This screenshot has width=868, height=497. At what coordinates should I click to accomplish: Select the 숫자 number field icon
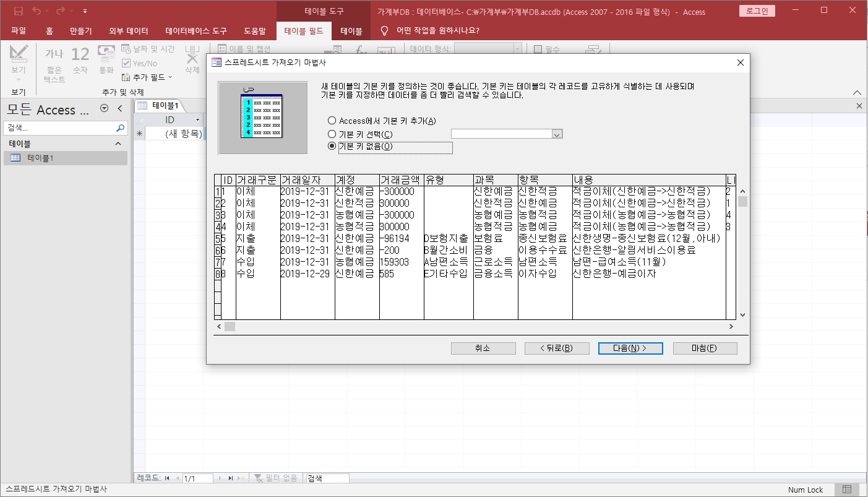coord(80,61)
